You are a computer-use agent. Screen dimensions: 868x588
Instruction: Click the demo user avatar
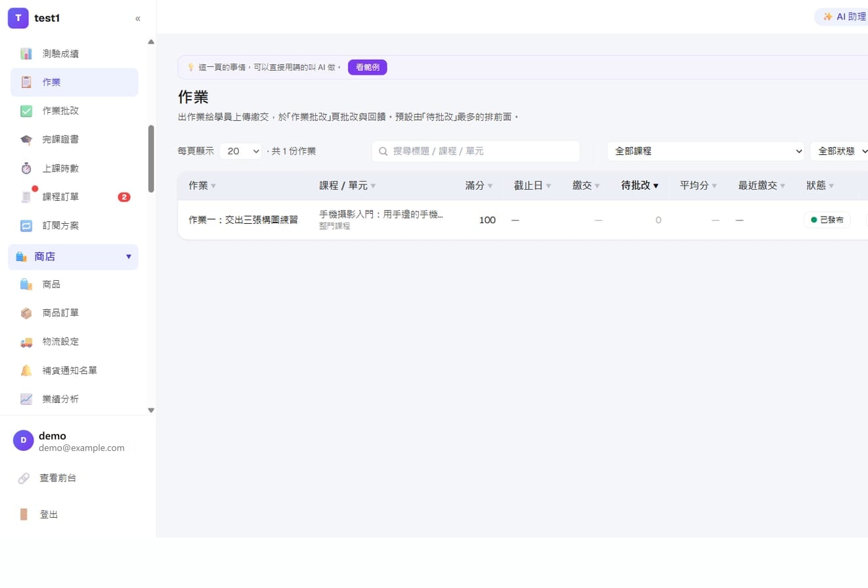(24, 440)
